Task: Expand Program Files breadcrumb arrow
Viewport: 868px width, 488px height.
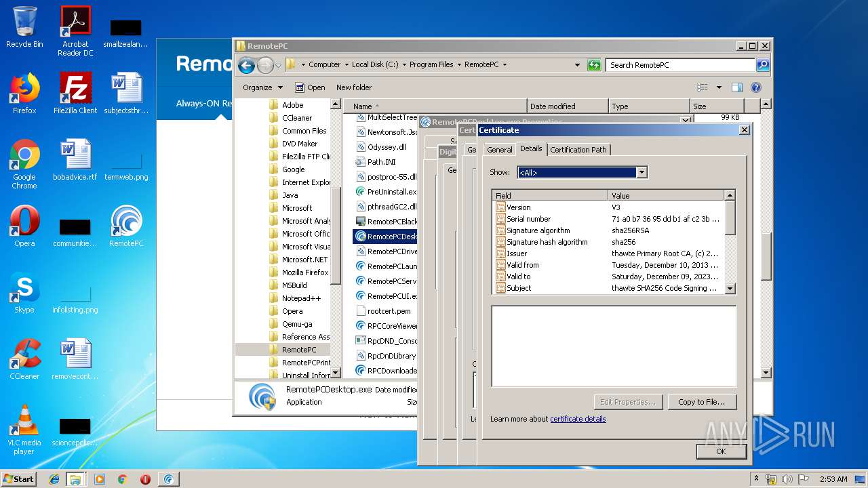Action: 459,65
